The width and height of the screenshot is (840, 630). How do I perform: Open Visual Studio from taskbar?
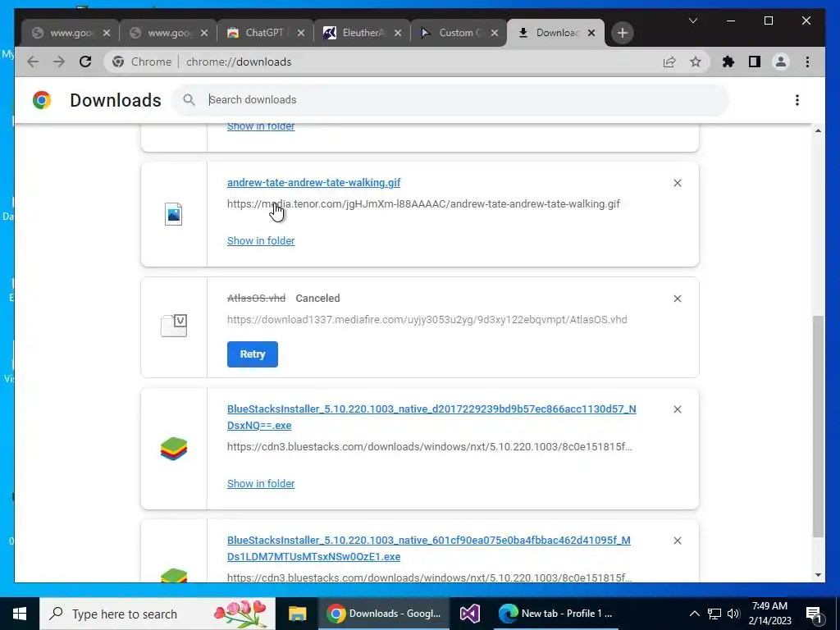pyautogui.click(x=469, y=614)
